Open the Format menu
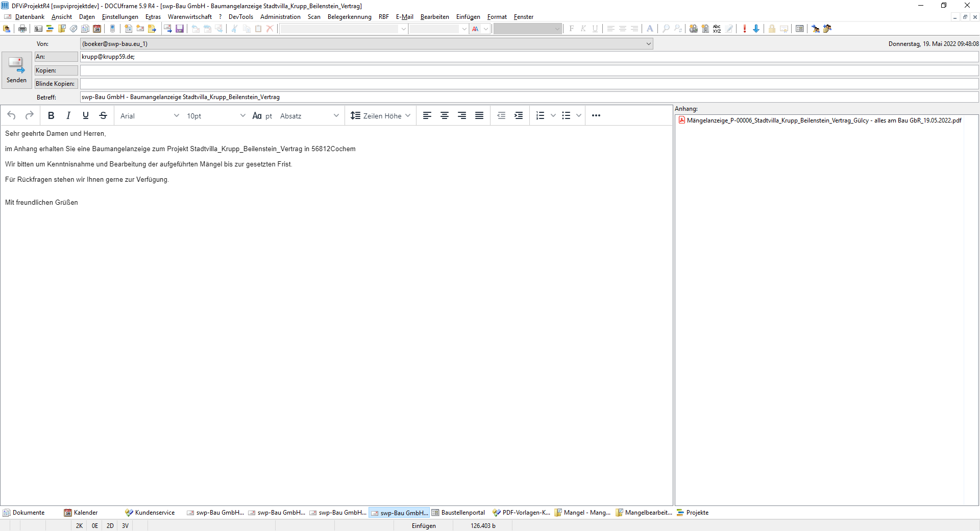The image size is (980, 531). [x=497, y=17]
